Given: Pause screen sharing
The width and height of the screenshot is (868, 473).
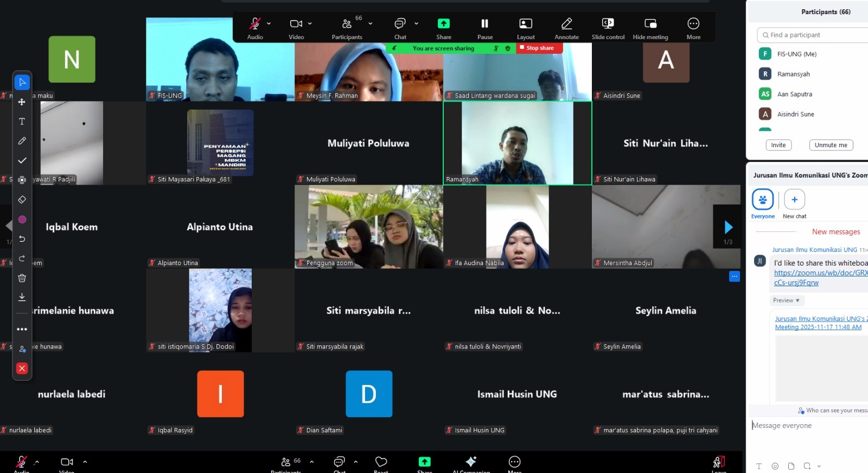Looking at the screenshot, I should point(484,28).
